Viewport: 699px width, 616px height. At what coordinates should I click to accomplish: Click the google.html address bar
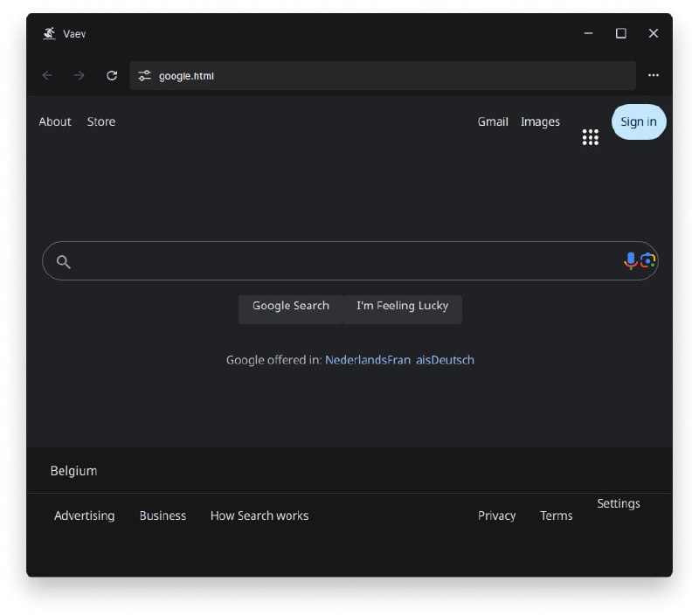[384, 76]
